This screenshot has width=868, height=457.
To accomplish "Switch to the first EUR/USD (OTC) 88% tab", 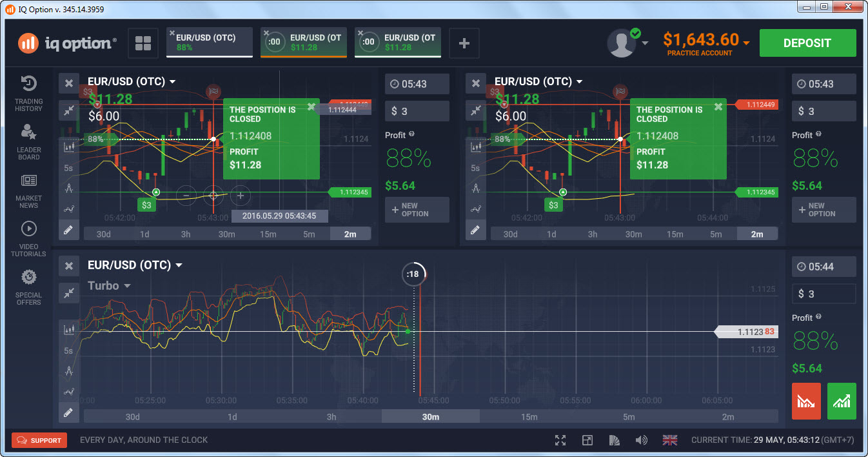I will pyautogui.click(x=210, y=43).
